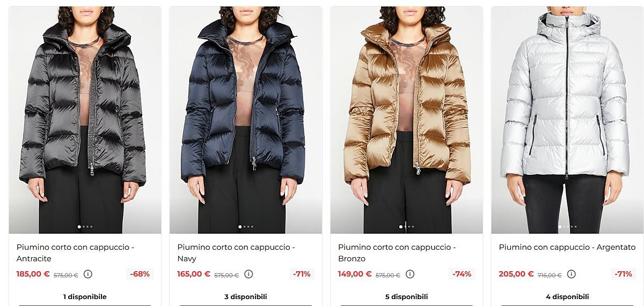The height and width of the screenshot is (306, 644).
Task: Open Piumino corto con cappuccio - Antracite title
Action: [75, 253]
